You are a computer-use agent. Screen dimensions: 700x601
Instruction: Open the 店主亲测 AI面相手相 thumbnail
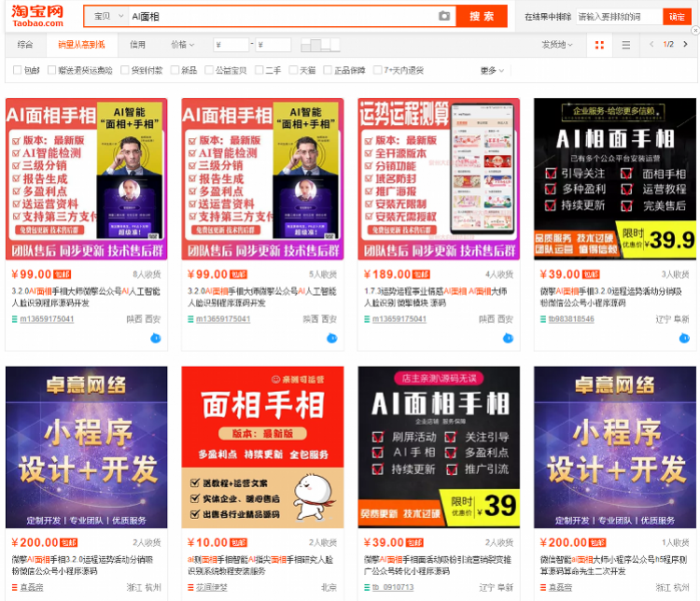pyautogui.click(x=439, y=447)
